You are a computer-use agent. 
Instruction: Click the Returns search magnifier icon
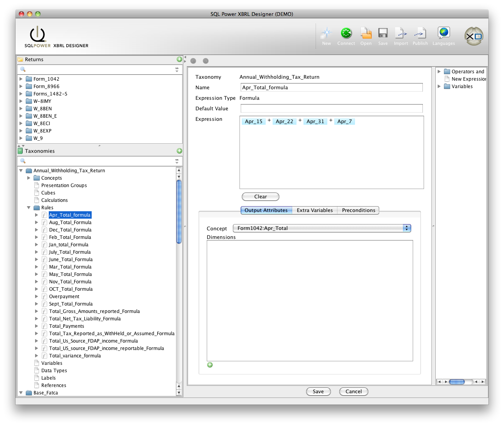tap(23, 69)
